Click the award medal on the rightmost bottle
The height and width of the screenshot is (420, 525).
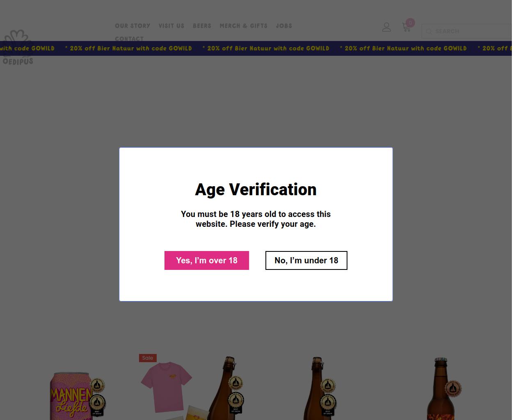coord(453,388)
